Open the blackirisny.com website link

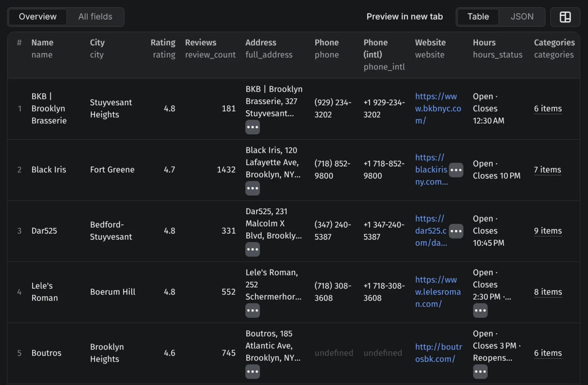(431, 170)
